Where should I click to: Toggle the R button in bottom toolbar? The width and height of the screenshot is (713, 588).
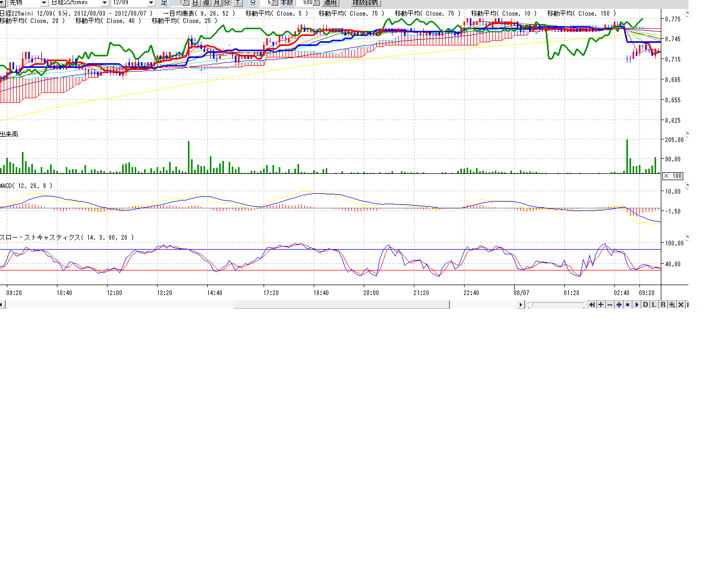point(663,304)
